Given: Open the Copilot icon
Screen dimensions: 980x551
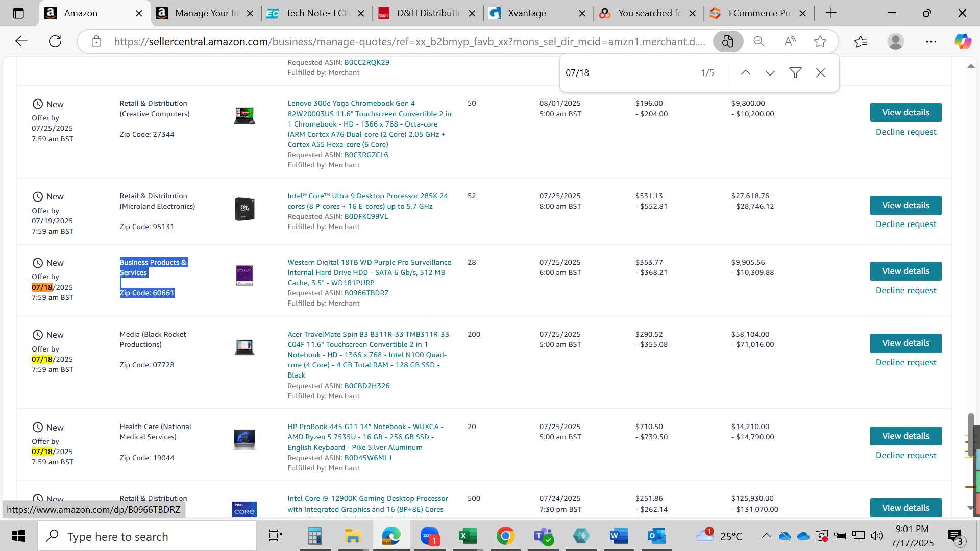Looking at the screenshot, I should [963, 41].
